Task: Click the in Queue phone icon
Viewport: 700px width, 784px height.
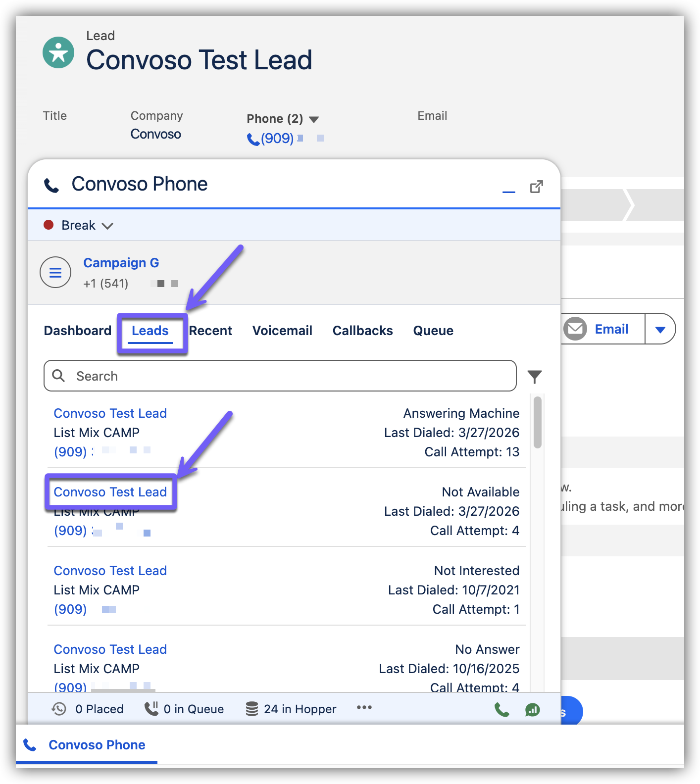Action: click(151, 709)
